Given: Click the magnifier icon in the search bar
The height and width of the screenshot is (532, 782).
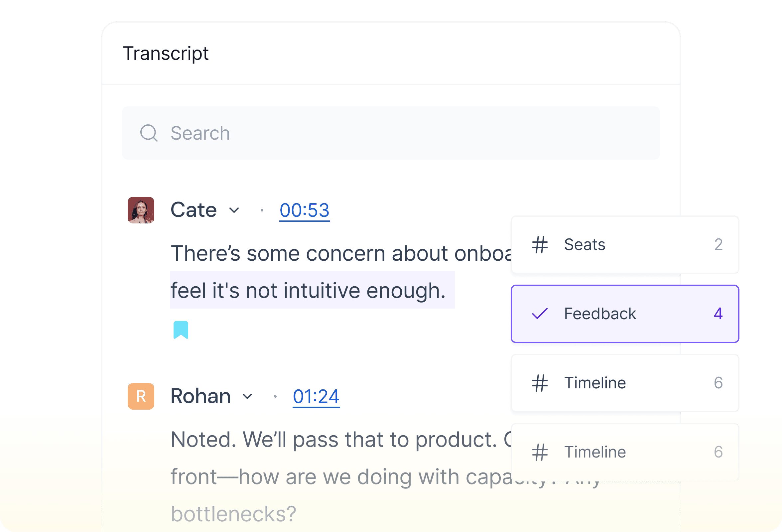Looking at the screenshot, I should [149, 133].
